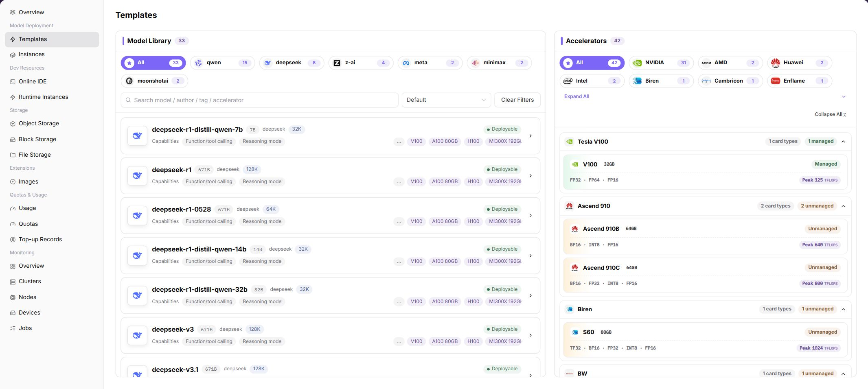This screenshot has width=868, height=389.
Task: Show more accelerators for deepseek-r1 row
Action: [x=399, y=182]
